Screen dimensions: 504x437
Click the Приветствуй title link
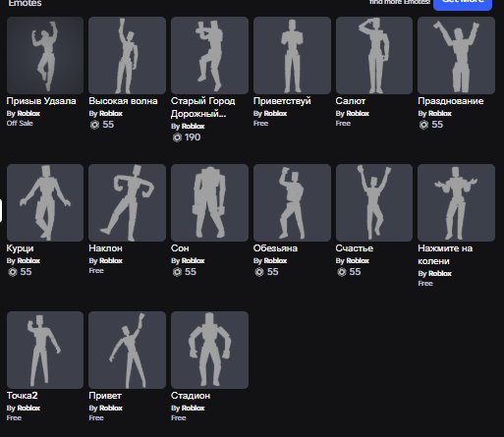coord(282,101)
